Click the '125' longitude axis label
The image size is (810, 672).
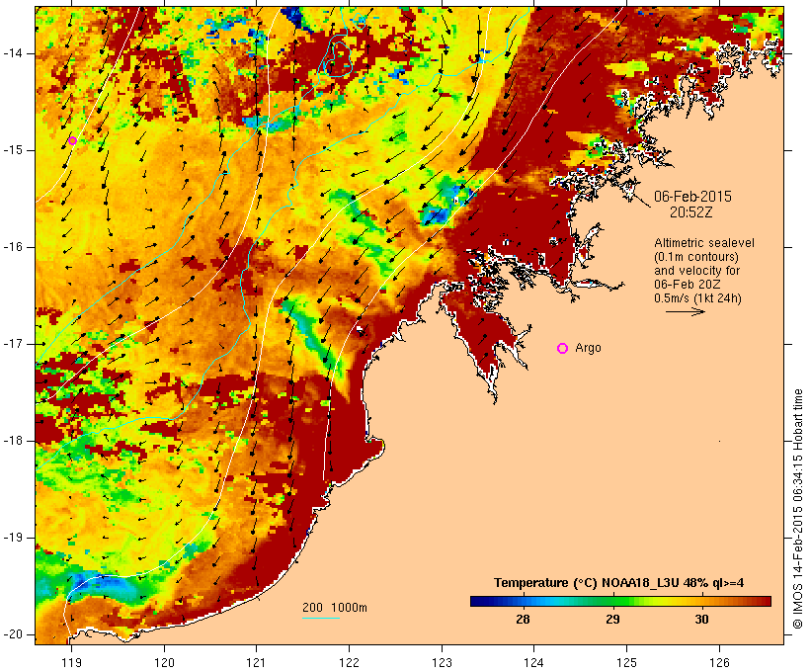626,662
